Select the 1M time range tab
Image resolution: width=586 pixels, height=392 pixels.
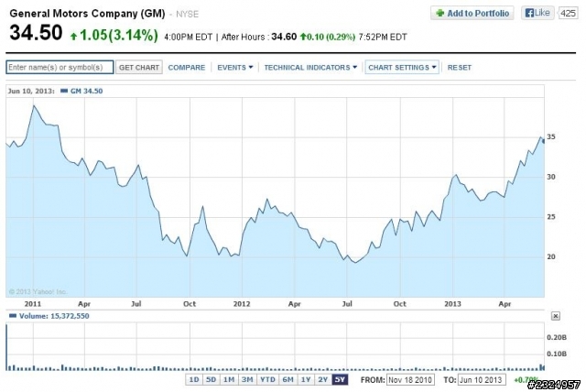pyautogui.click(x=229, y=380)
